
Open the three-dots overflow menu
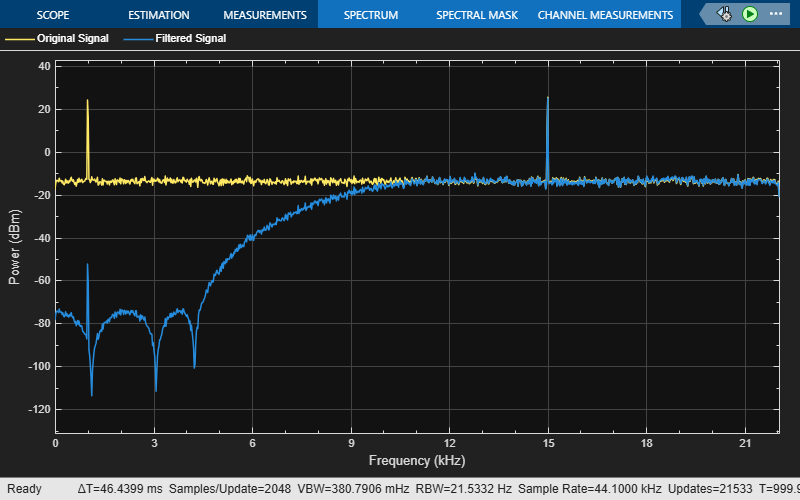[x=775, y=15]
